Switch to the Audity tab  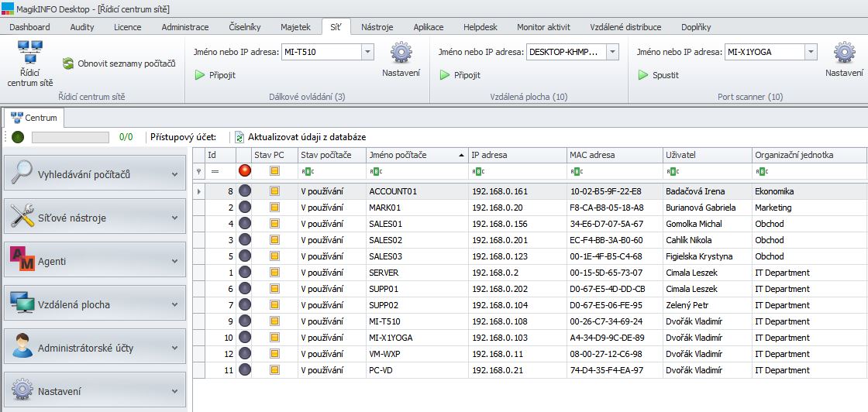pyautogui.click(x=82, y=27)
